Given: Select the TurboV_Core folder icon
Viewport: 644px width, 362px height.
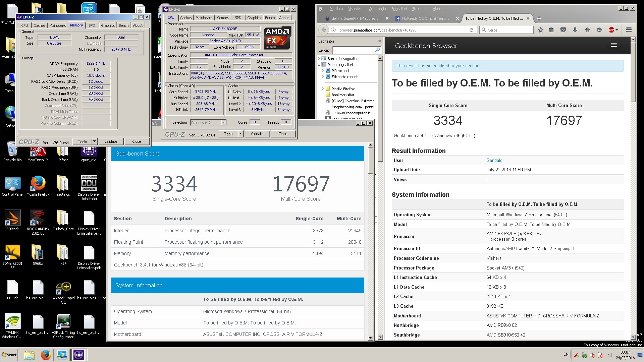Looking at the screenshot, I should pos(63,220).
